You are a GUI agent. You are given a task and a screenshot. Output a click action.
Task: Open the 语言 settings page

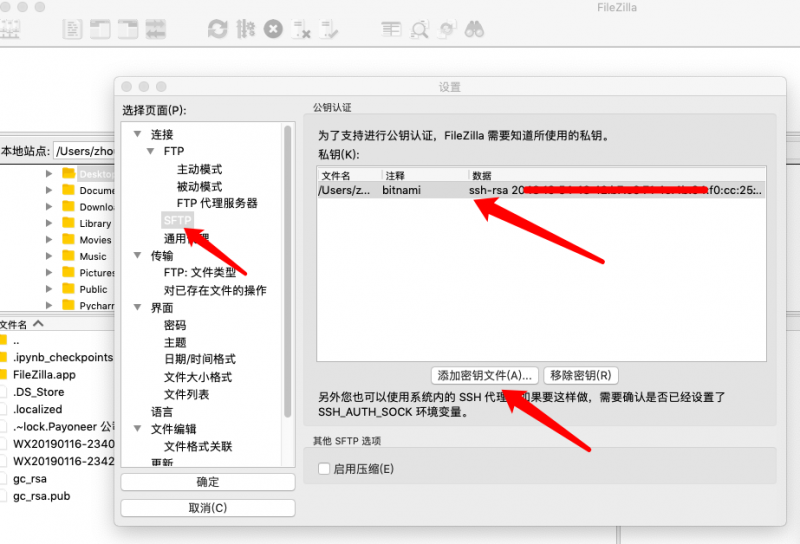pos(162,411)
